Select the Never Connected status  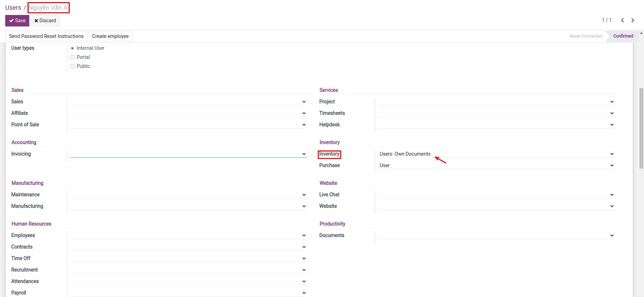(x=585, y=36)
